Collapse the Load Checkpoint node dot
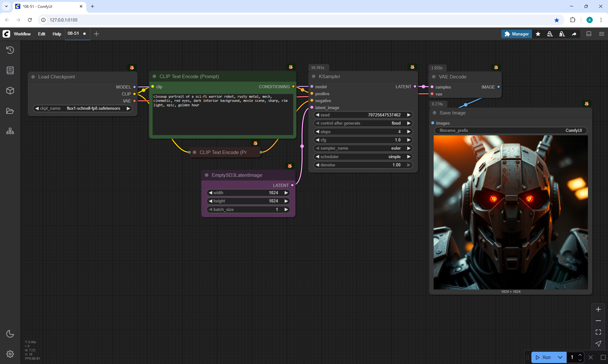The image size is (608, 364). pyautogui.click(x=33, y=77)
